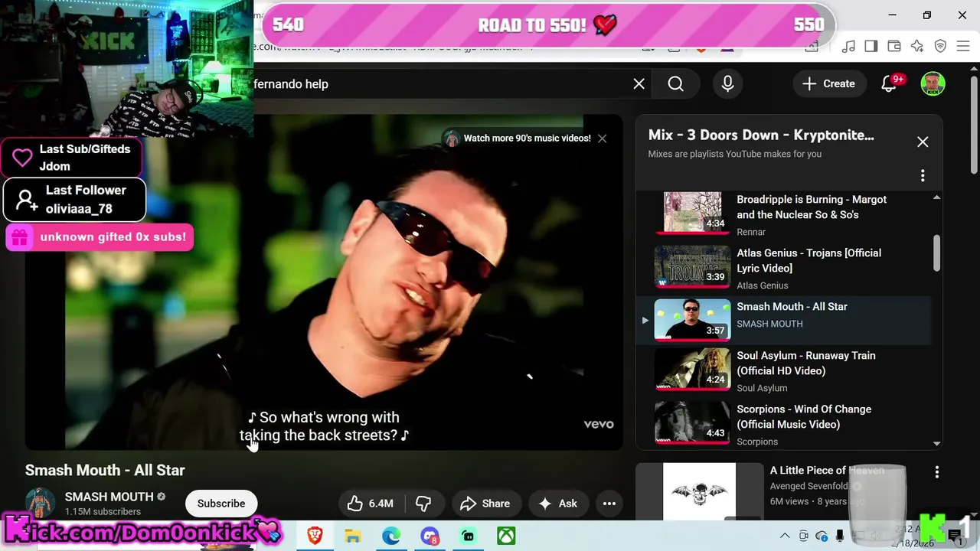Open the Avenged Sevenfold video thumbnail
The image size is (980, 551).
click(x=699, y=491)
